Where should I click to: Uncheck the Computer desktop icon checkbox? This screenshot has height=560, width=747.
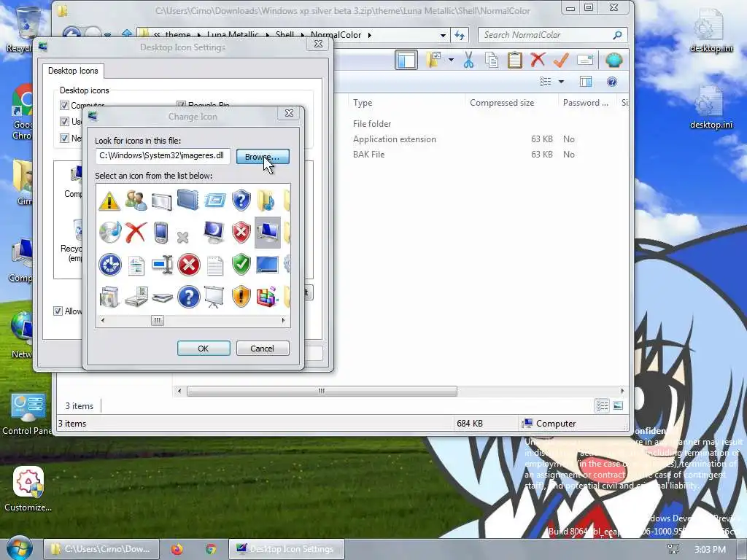point(64,105)
